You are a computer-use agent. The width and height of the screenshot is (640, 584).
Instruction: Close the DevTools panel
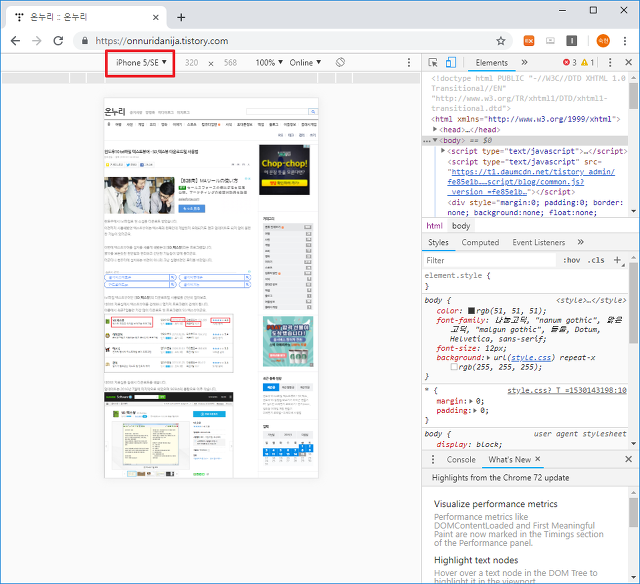pyautogui.click(x=629, y=62)
